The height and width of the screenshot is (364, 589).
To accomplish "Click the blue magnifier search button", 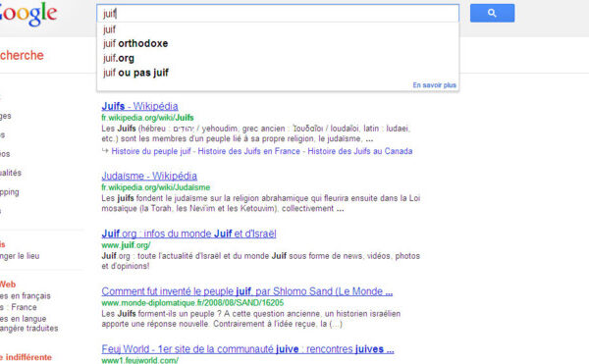I will 492,13.
